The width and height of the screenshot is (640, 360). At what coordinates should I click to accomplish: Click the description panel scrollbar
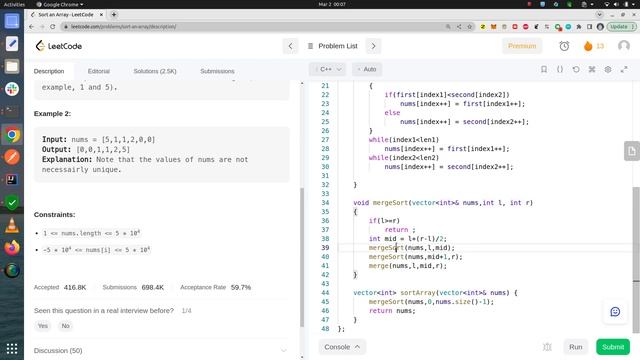[302, 257]
